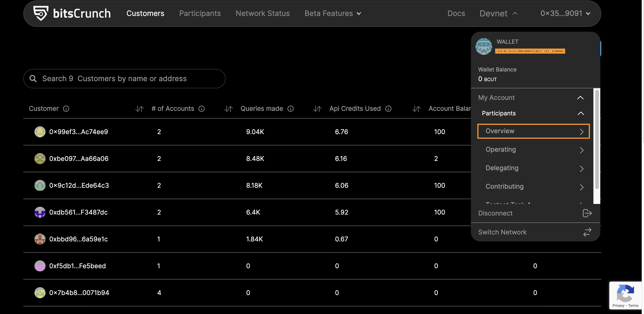Click the reCAPTCHA badge icon

pyautogui.click(x=626, y=293)
